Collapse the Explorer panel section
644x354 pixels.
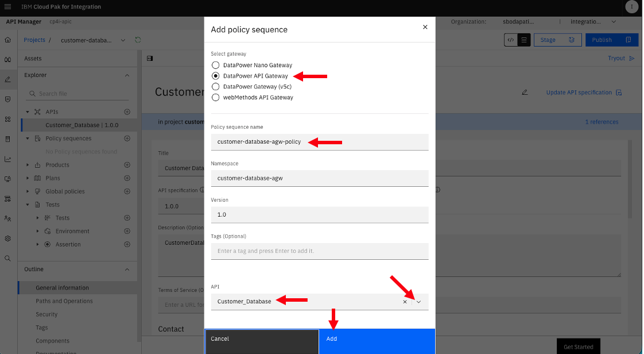tap(127, 75)
